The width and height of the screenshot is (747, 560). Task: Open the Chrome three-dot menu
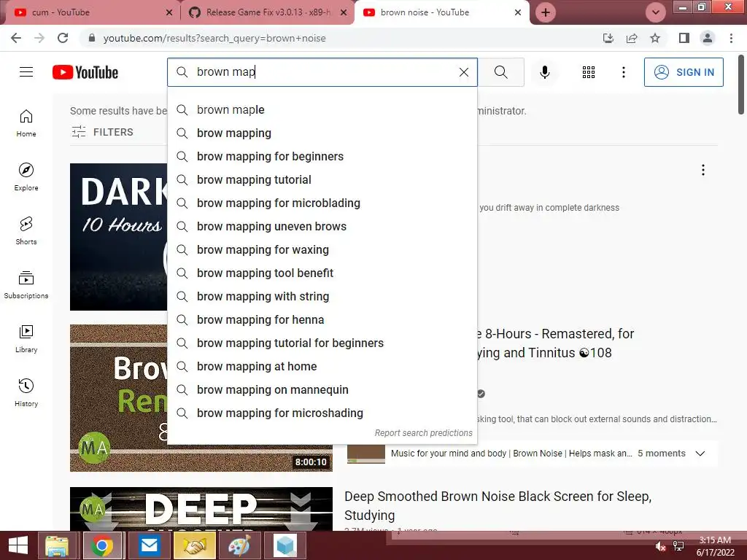click(731, 38)
